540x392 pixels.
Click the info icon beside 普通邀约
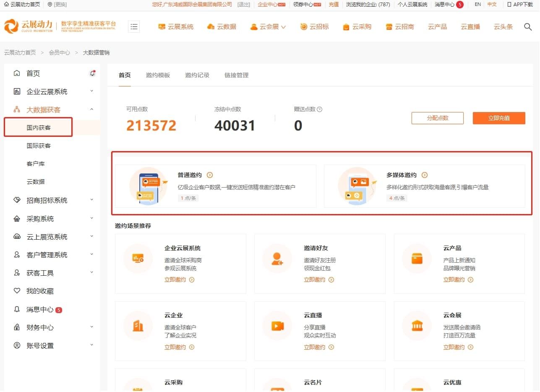click(209, 175)
